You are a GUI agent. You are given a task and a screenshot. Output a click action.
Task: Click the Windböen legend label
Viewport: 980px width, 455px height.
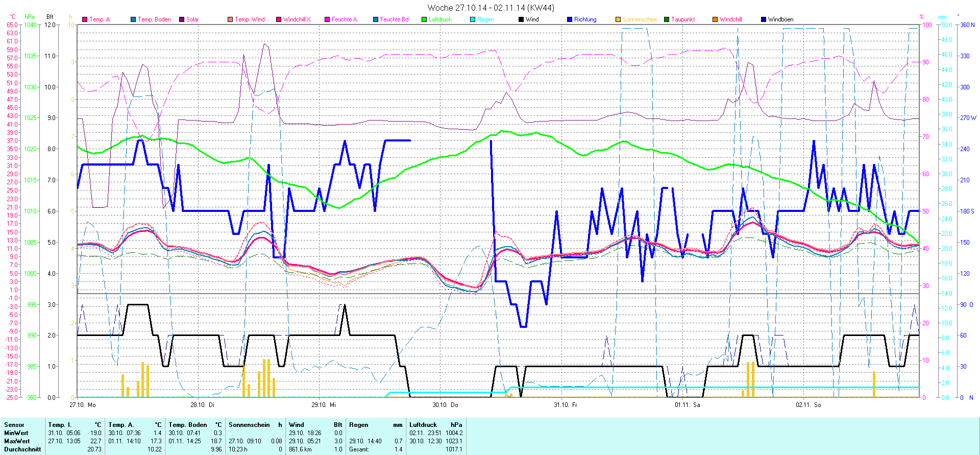click(x=780, y=19)
